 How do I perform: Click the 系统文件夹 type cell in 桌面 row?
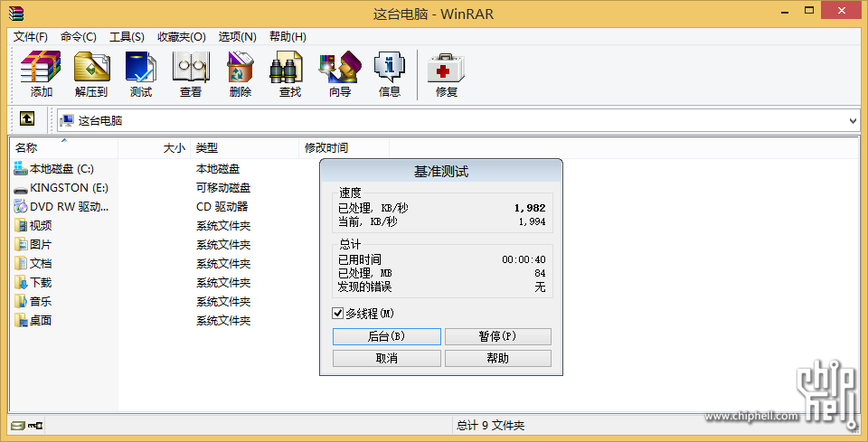pos(223,320)
